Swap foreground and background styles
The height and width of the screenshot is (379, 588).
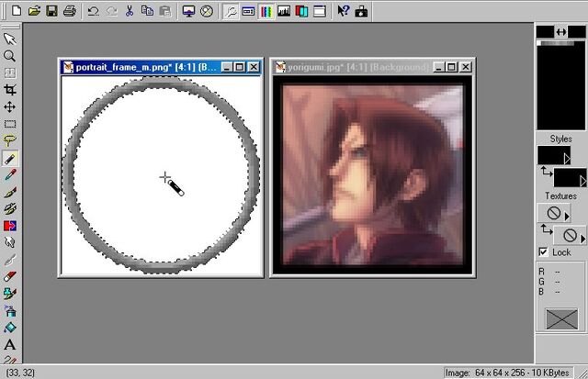(546, 172)
